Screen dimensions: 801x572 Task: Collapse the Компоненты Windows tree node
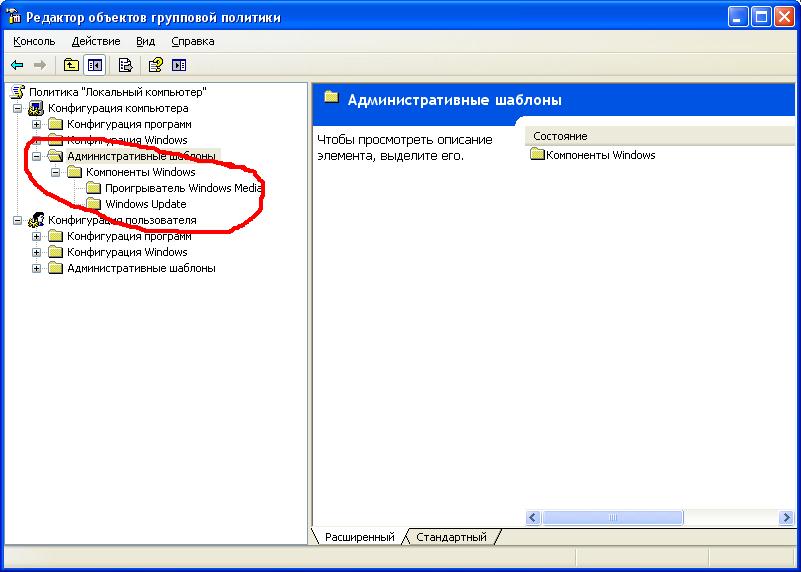[x=55, y=172]
